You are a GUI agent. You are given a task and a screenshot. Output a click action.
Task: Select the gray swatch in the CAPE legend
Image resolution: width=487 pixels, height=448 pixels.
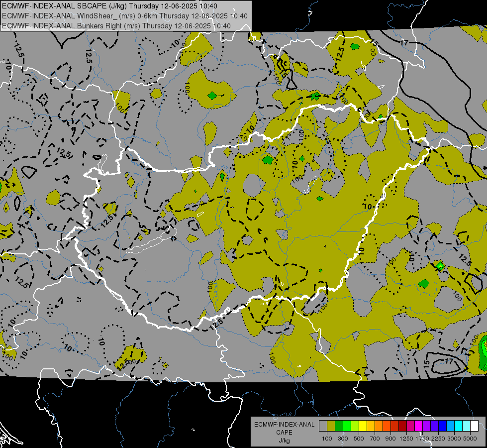pyautogui.click(x=323, y=426)
